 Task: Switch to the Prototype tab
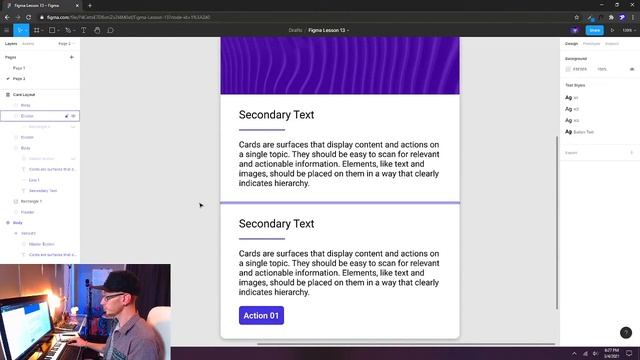[591, 44]
